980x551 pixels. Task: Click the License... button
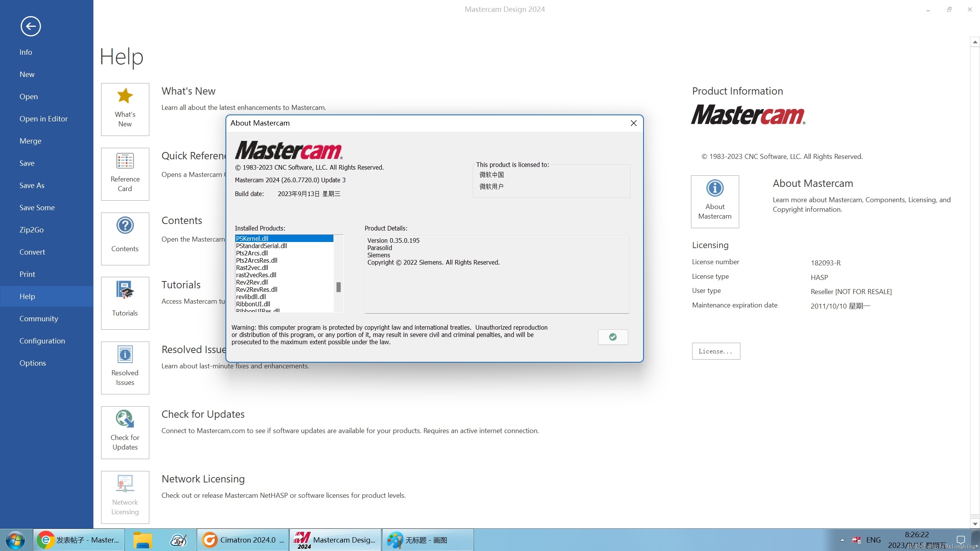click(x=716, y=351)
